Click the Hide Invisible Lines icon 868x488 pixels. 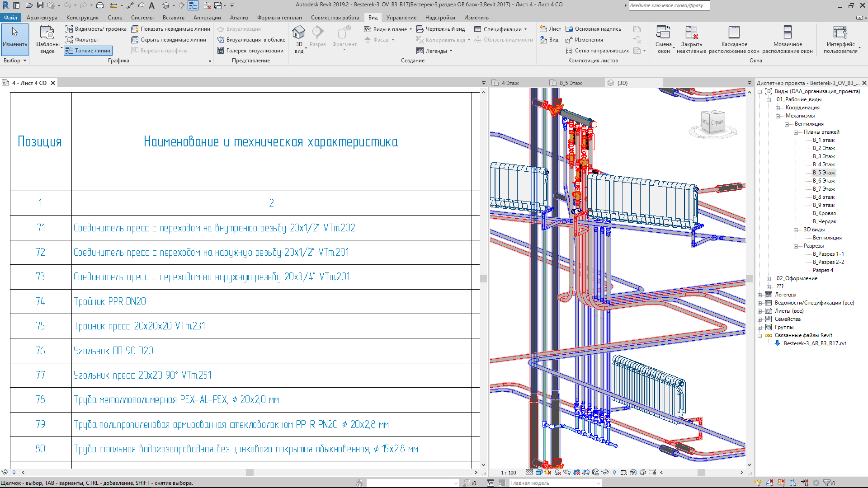(134, 40)
